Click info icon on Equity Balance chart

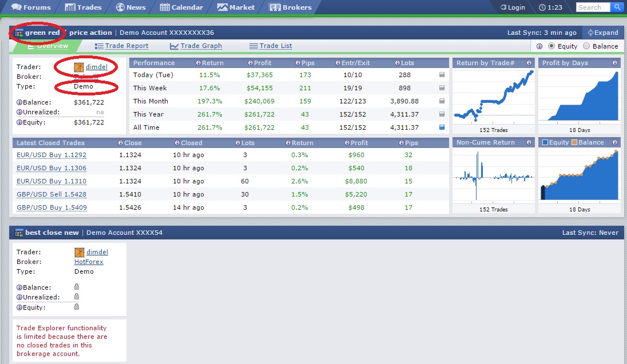pos(615,142)
